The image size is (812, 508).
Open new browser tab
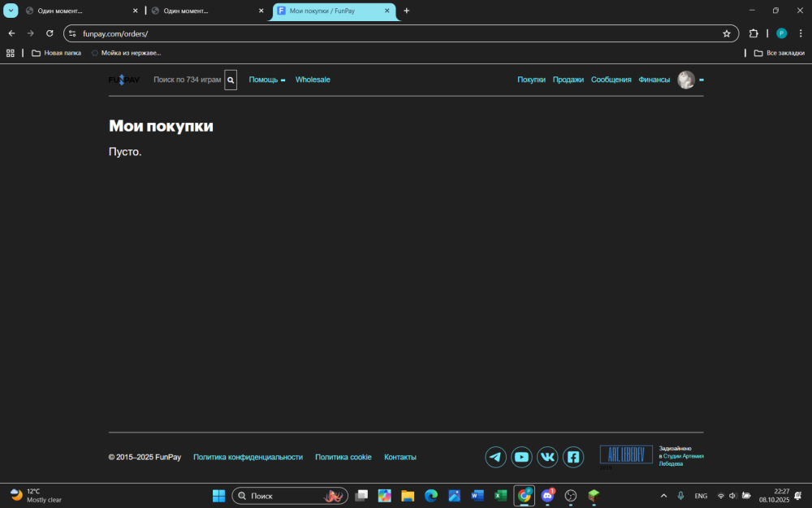click(407, 11)
